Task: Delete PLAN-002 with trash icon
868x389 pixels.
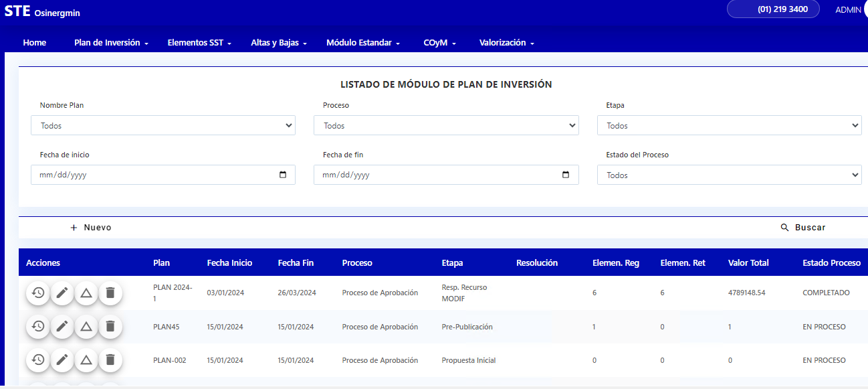Action: 110,360
